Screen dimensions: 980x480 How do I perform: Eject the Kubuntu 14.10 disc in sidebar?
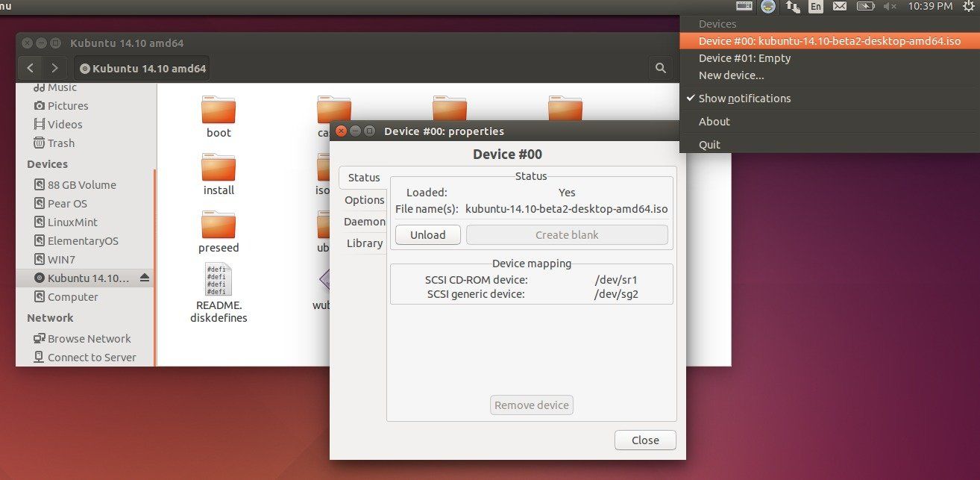pos(145,278)
